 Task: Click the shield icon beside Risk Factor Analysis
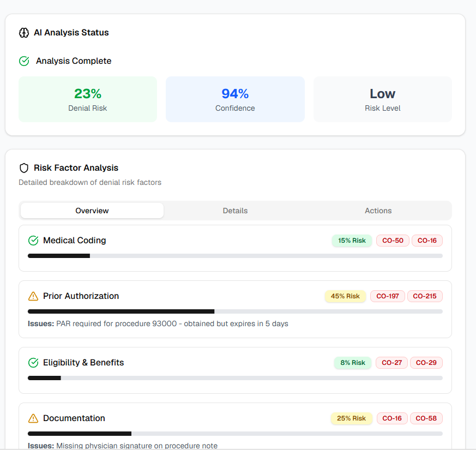(24, 168)
